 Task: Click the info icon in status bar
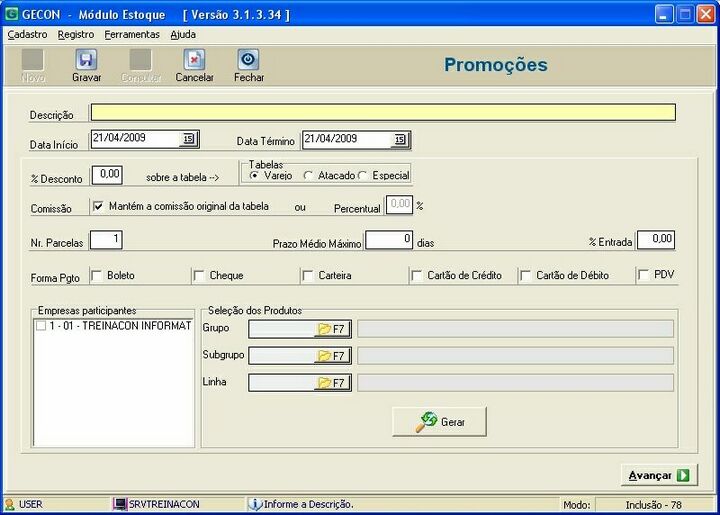255,504
